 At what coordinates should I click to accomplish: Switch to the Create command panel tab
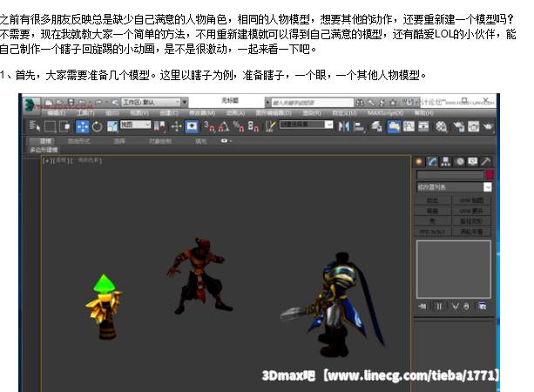click(x=419, y=162)
